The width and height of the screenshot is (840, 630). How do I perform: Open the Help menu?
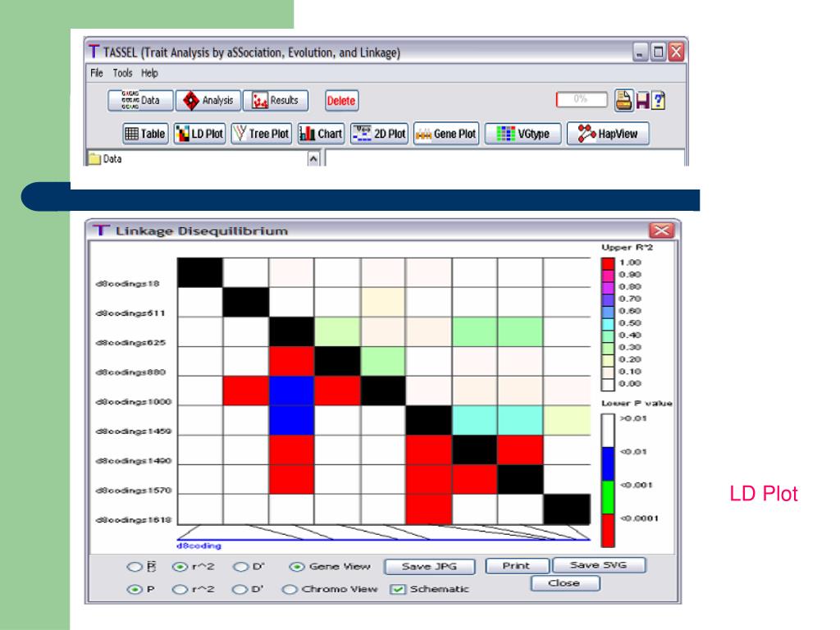tap(149, 73)
